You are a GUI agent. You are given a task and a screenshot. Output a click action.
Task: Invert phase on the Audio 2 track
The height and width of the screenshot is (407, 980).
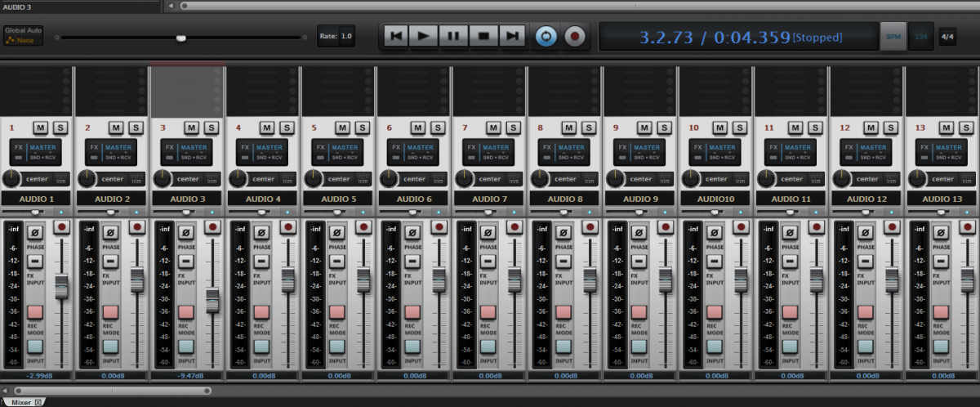pyautogui.click(x=110, y=232)
